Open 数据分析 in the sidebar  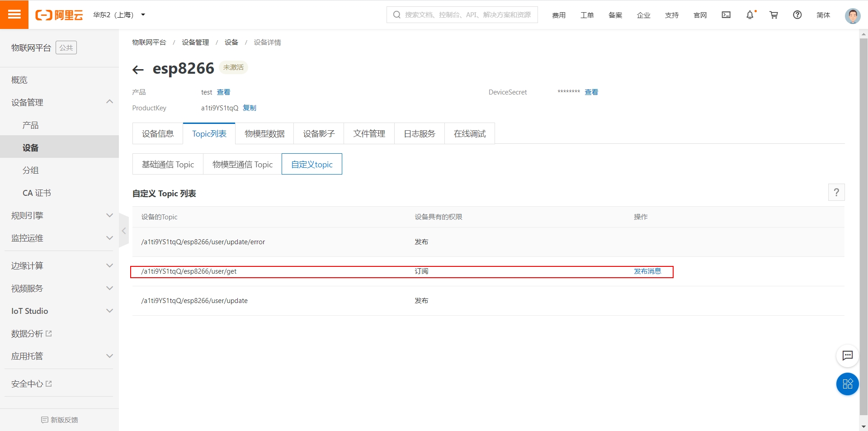pyautogui.click(x=32, y=334)
